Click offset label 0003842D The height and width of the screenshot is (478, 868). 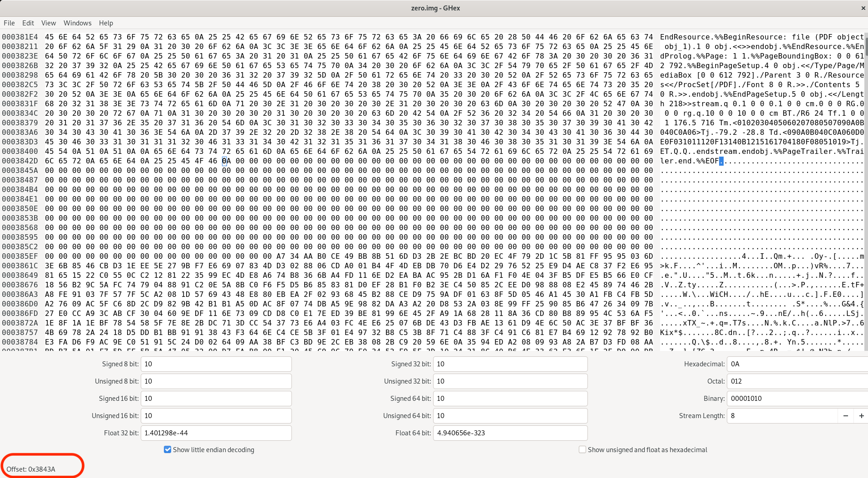coord(20,161)
